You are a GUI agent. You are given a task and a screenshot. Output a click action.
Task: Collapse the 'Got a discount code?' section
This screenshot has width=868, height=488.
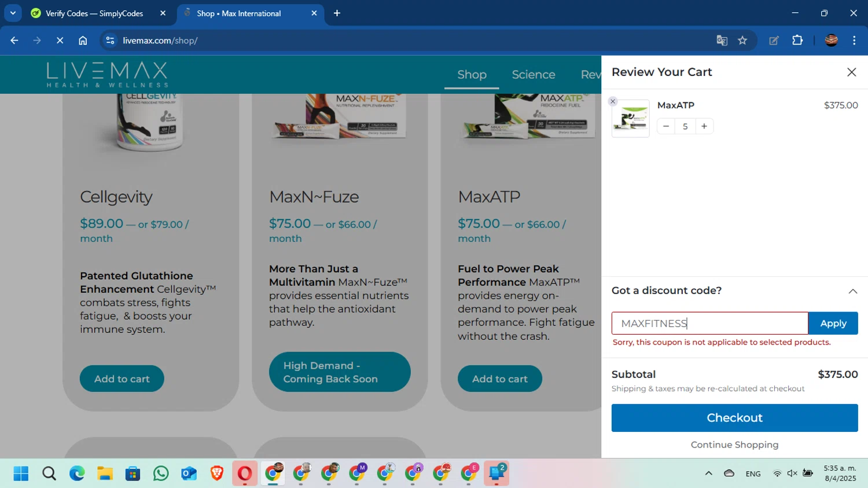pyautogui.click(x=852, y=291)
